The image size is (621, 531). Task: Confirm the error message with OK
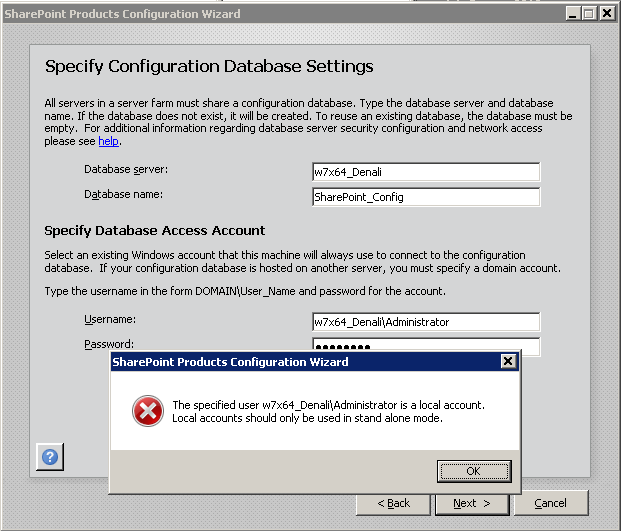click(x=474, y=471)
